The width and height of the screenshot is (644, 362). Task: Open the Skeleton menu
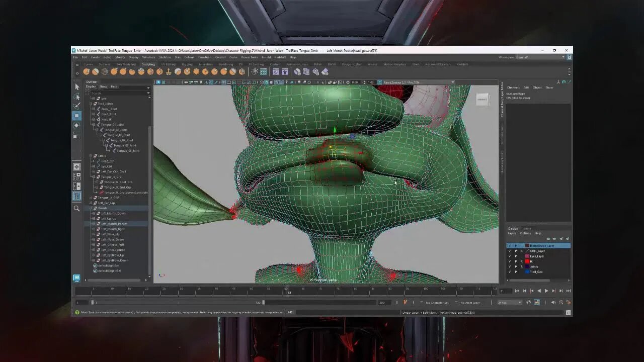165,57
